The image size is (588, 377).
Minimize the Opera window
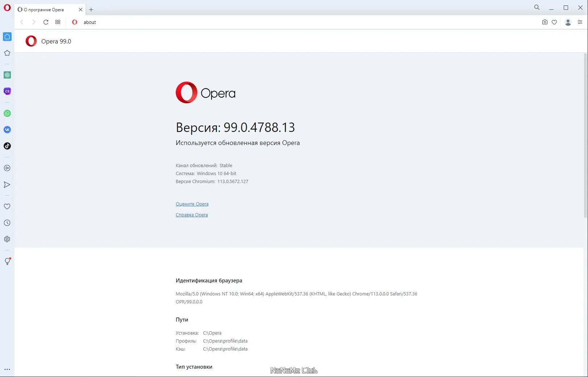point(551,8)
